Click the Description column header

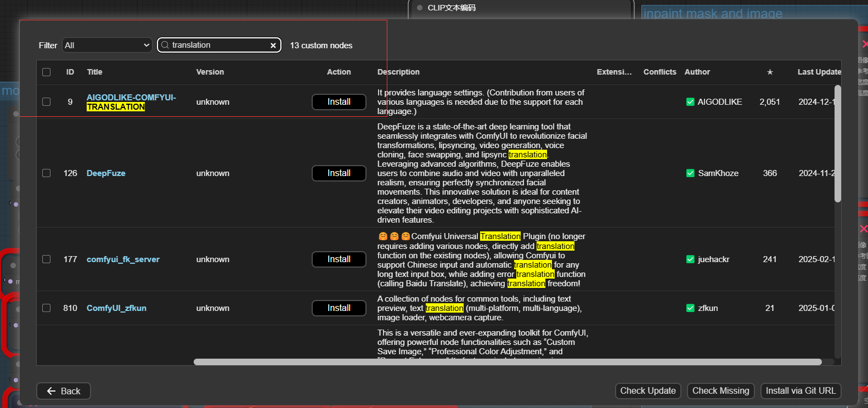[x=398, y=72]
